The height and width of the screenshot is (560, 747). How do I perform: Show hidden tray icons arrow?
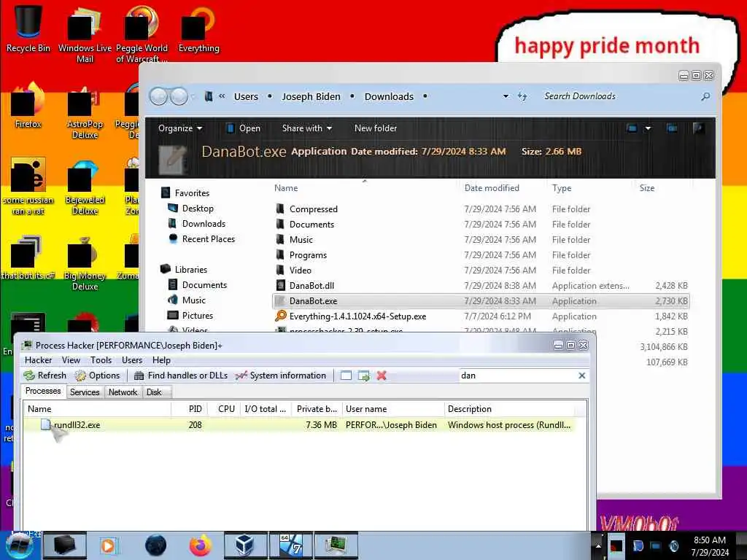[598, 546]
